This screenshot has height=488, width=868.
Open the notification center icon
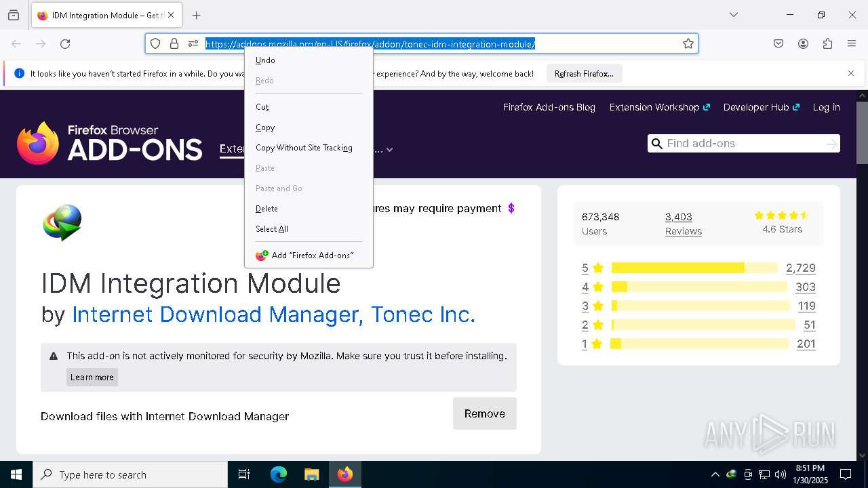(x=846, y=474)
